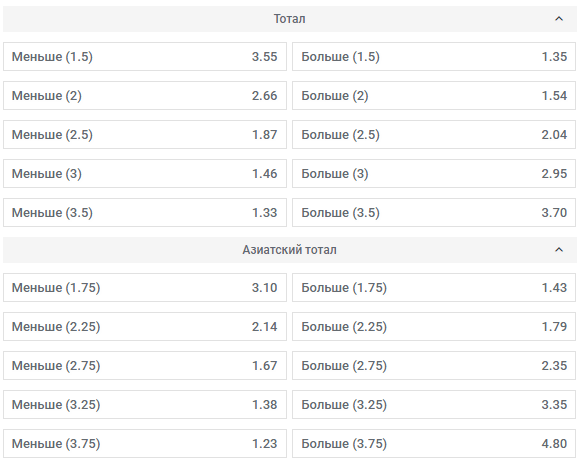Viewport: 584px width, 463px height.
Task: Select Меньше (3.5) odds 1.33
Action: tap(145, 212)
